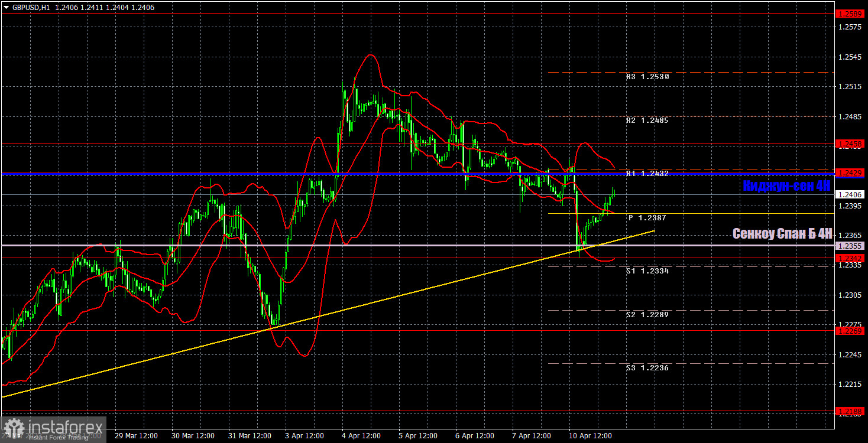Select the red 1.2269 price level label

[x=851, y=331]
